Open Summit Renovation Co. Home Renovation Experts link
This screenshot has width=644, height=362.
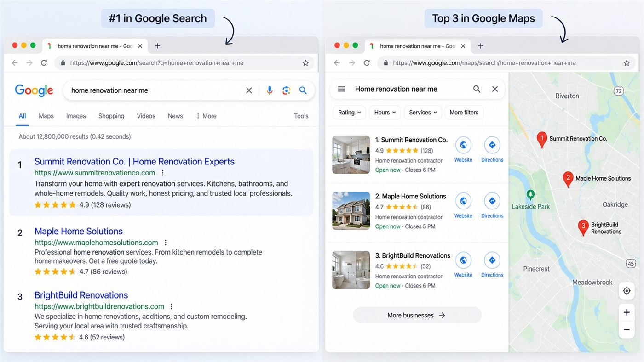coord(134,162)
